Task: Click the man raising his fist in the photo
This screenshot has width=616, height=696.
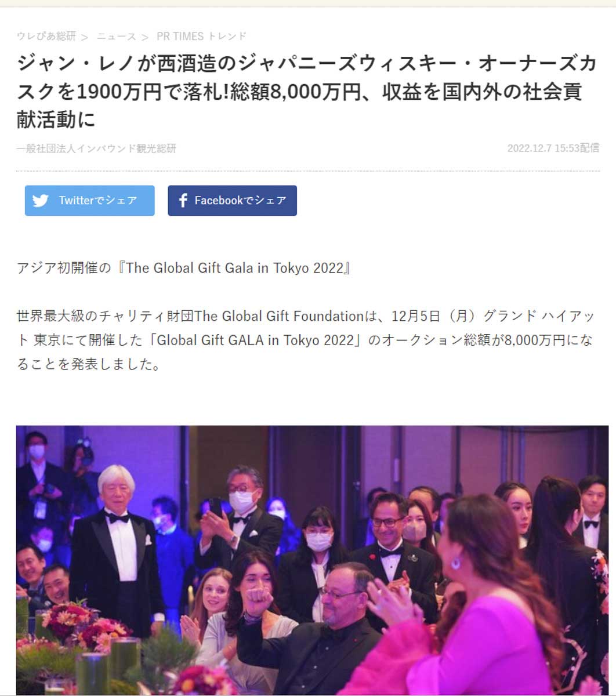Action: pos(313,626)
